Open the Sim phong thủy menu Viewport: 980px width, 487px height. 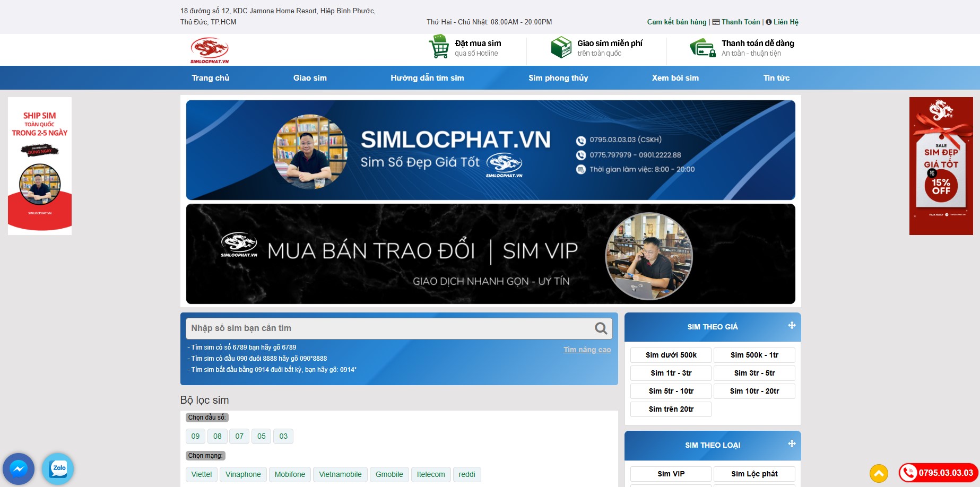(558, 77)
